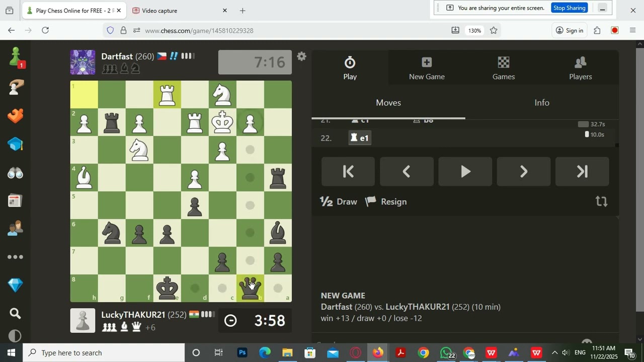Click the white bishop on h4
Screen dimensions: 644x362
(x=84, y=177)
